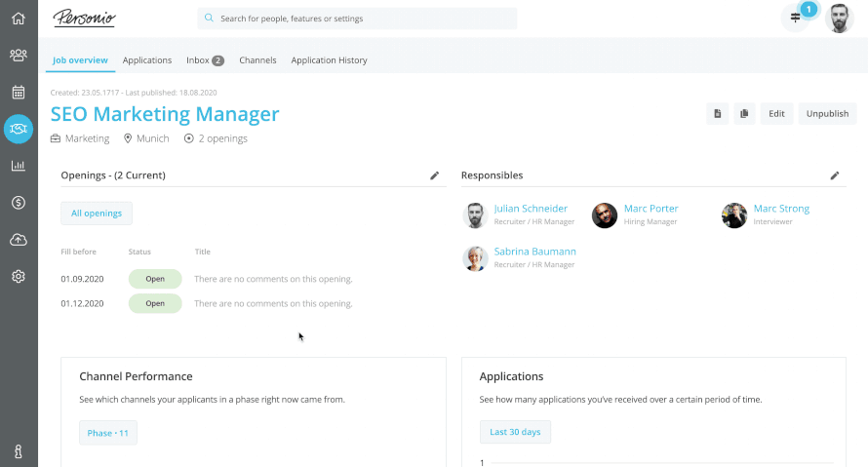The image size is (868, 467).
Task: Expand the All openings filter
Action: pos(96,214)
